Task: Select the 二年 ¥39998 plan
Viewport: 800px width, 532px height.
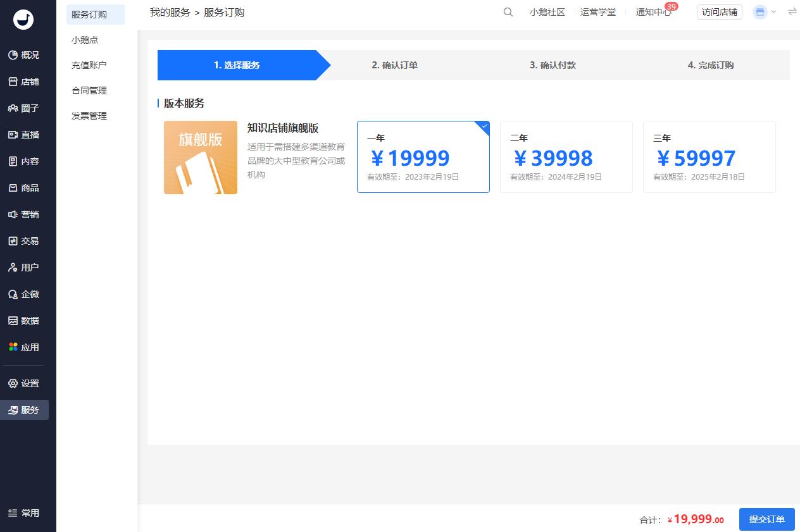Action: tap(566, 157)
